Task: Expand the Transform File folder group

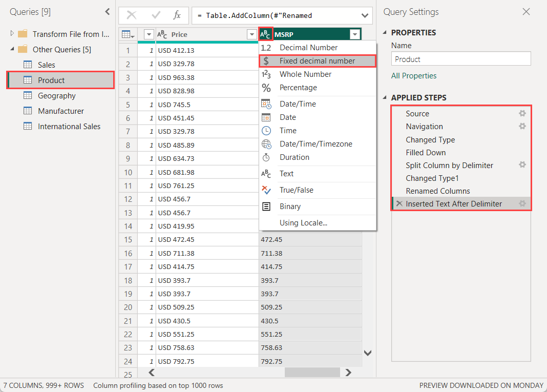Action: click(12, 33)
